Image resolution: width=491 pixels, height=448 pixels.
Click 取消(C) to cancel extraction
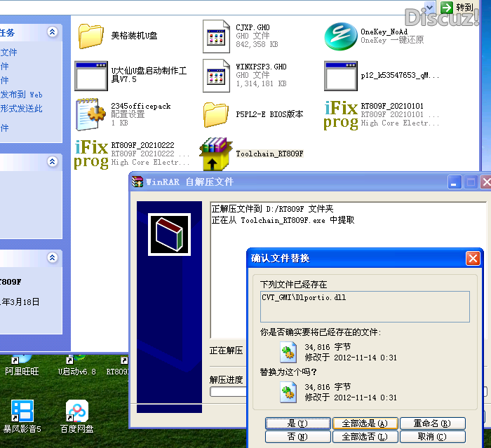point(433,436)
